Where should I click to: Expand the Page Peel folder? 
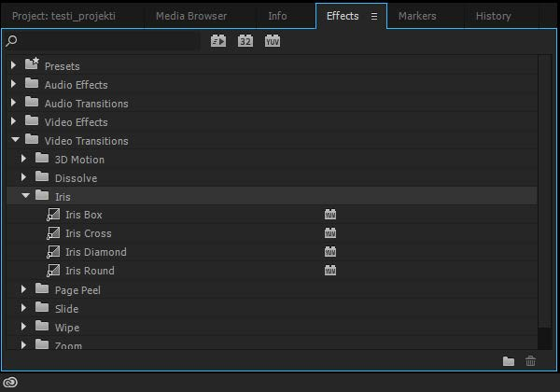23,288
